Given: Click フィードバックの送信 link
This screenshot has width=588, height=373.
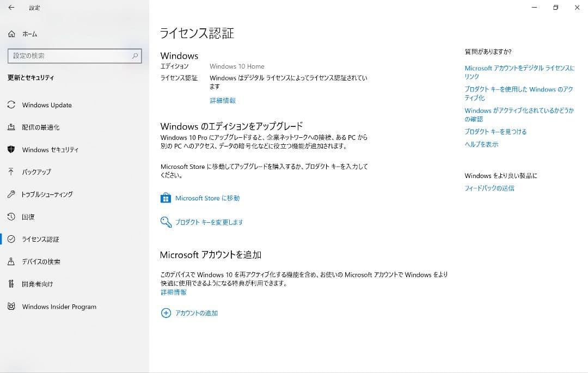Looking at the screenshot, I should click(x=489, y=188).
